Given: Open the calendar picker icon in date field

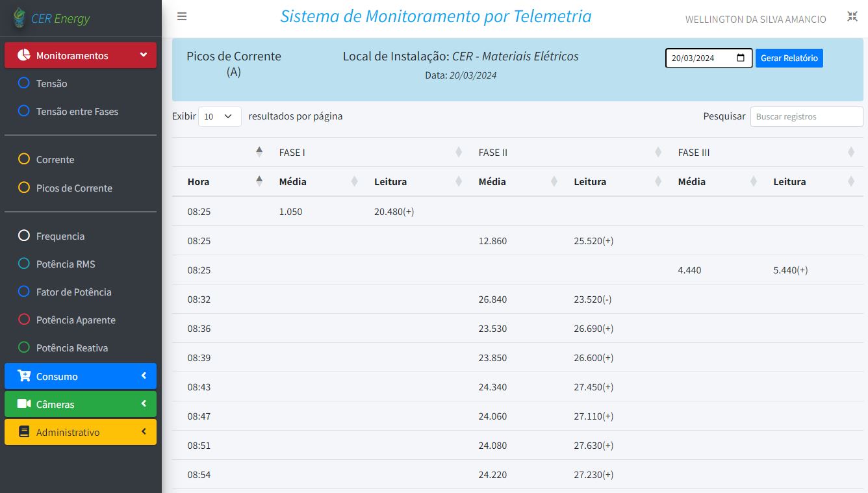Looking at the screenshot, I should (x=741, y=58).
